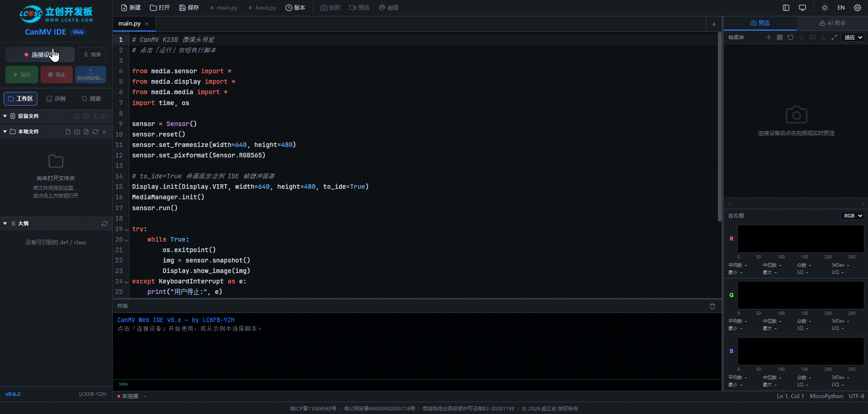Image resolution: width=868 pixels, height=414 pixels.
Task: Click refresh icon in 本地文件
Action: pos(95,131)
